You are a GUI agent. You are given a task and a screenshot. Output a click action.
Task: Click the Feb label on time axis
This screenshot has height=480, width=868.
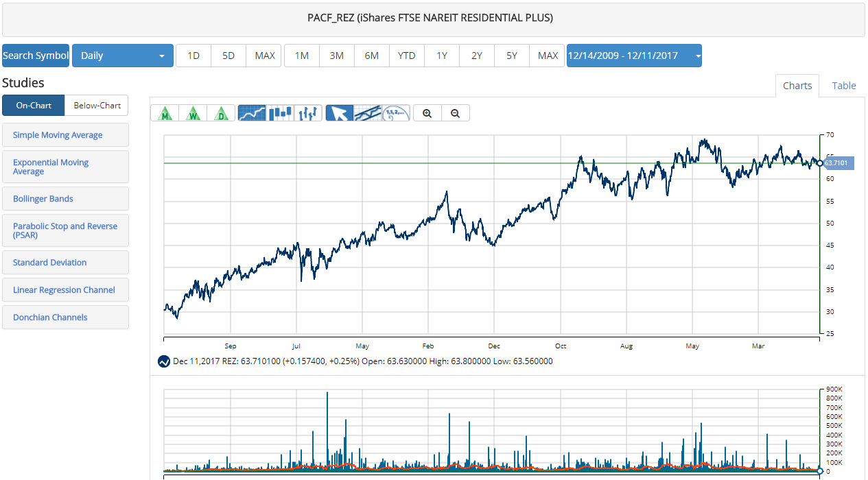pyautogui.click(x=428, y=346)
